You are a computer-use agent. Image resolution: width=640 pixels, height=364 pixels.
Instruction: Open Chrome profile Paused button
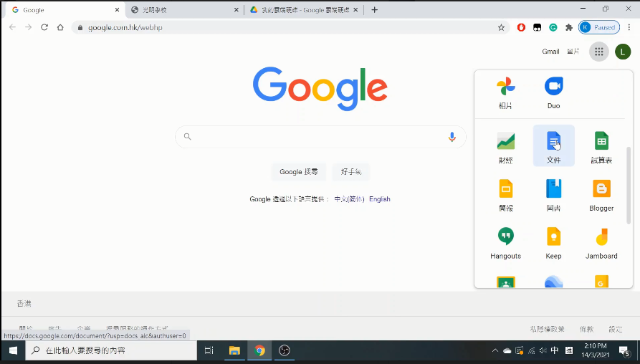tap(598, 27)
